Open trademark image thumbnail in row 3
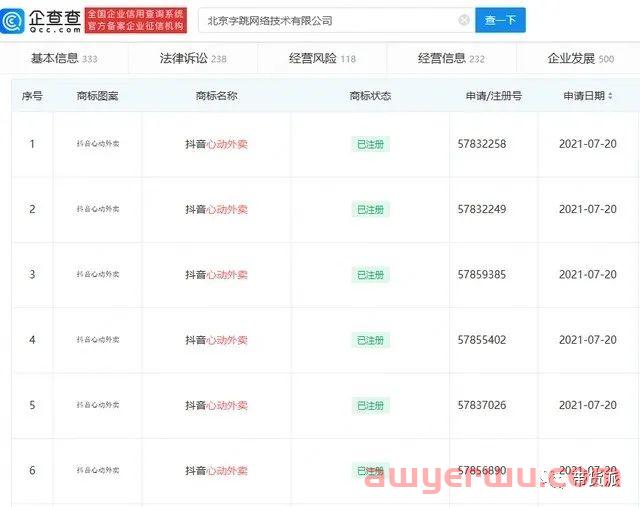 98,274
